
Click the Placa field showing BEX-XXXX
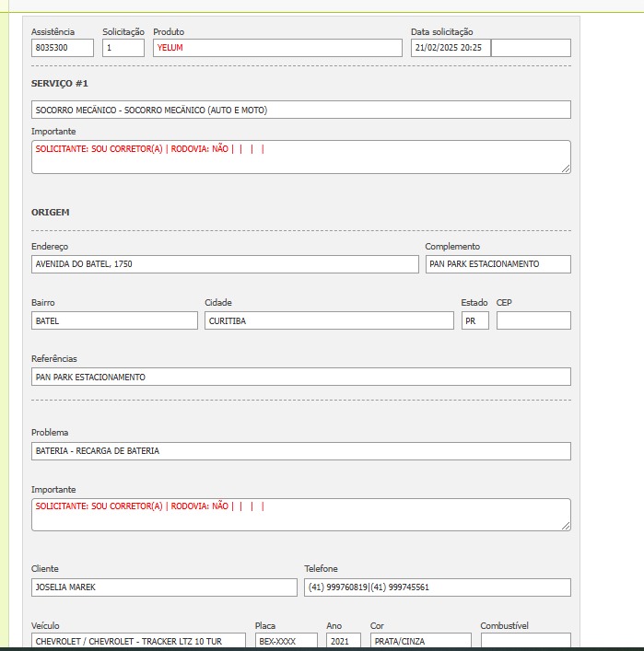[286, 641]
